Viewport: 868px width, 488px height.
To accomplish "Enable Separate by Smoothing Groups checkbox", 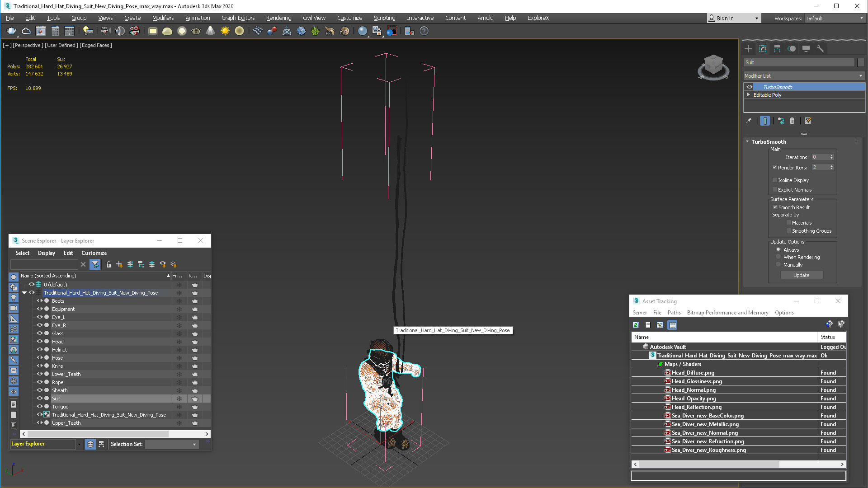I will tap(789, 230).
